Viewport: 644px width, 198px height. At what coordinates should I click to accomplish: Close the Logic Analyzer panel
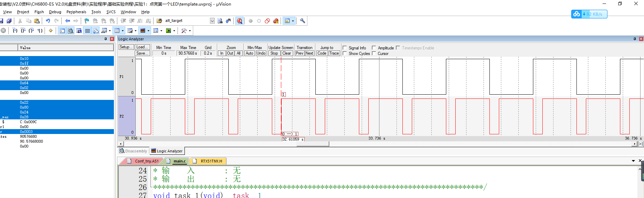(641, 39)
